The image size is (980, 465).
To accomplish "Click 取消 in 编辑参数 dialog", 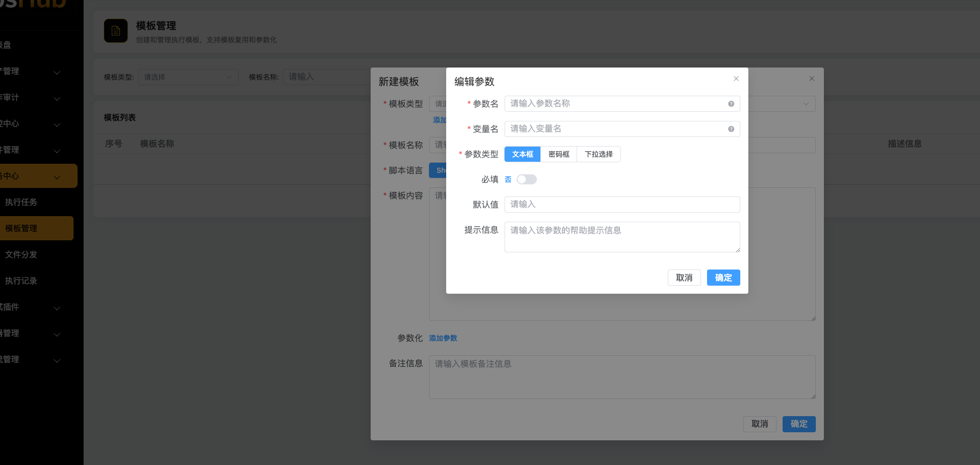I will [684, 278].
